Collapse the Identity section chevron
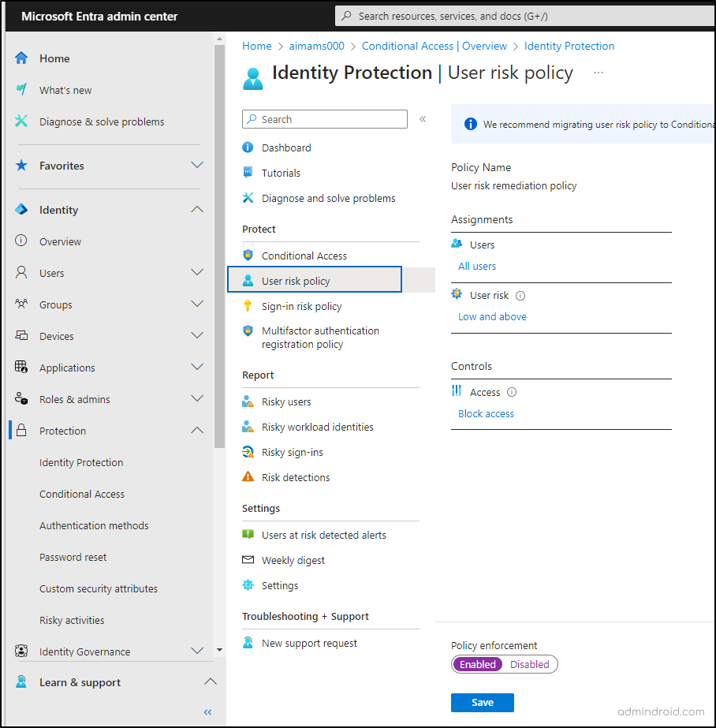 (197, 209)
